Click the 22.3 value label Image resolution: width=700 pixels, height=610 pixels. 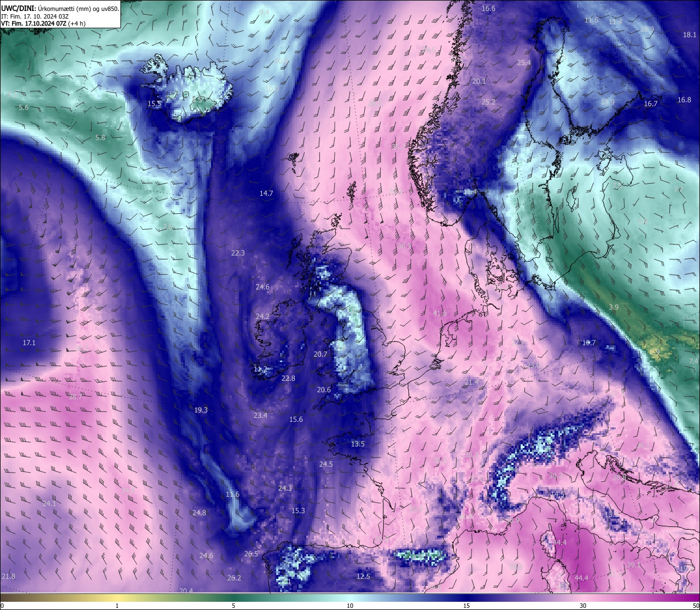pyautogui.click(x=238, y=253)
